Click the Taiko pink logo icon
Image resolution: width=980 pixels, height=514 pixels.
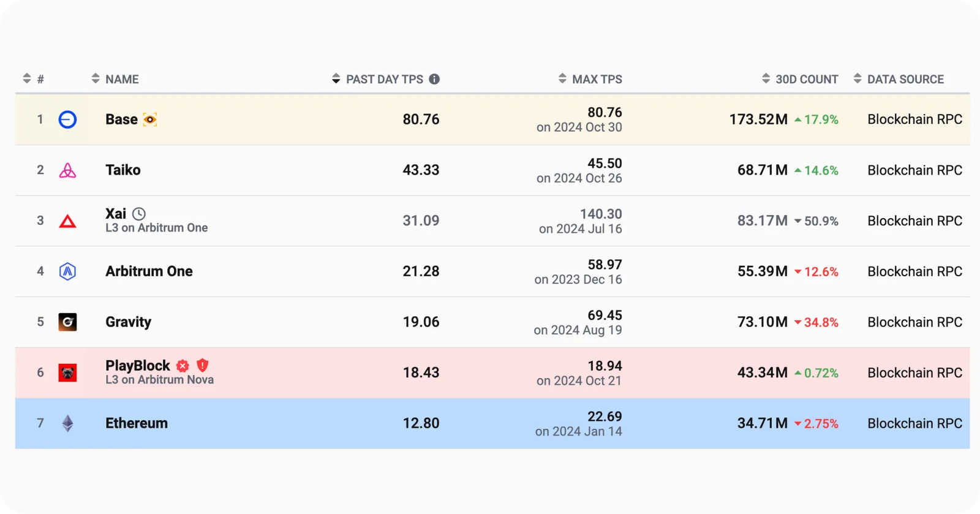coord(67,170)
